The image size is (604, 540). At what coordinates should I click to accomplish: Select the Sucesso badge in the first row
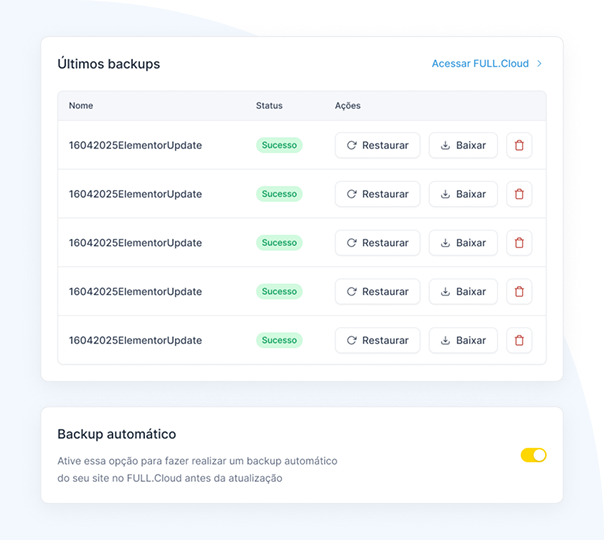pos(279,145)
